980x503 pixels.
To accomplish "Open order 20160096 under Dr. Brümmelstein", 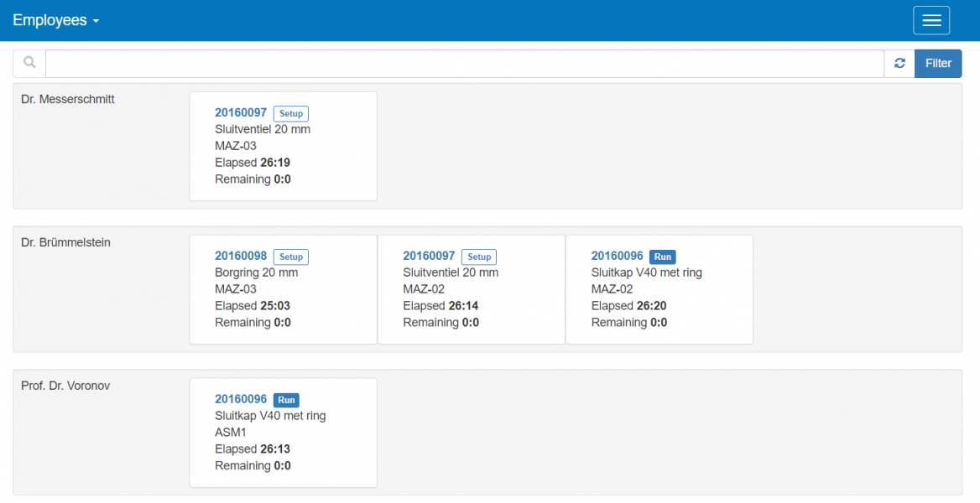I will tap(617, 257).
